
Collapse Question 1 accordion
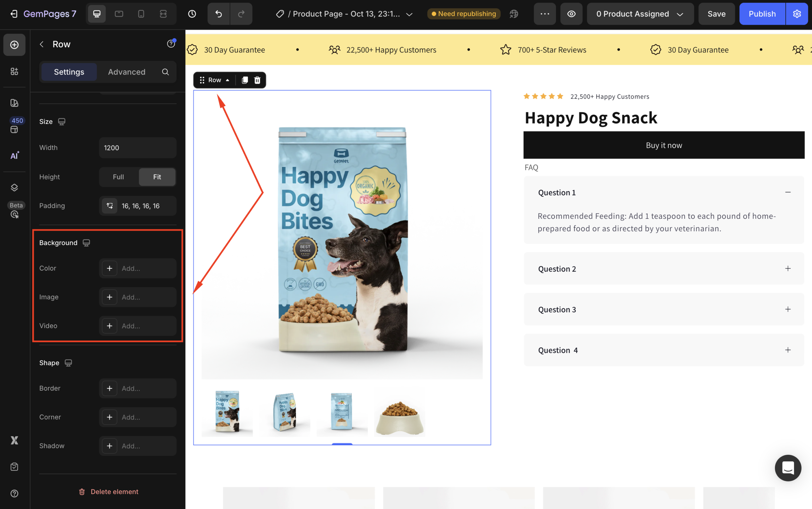coord(788,192)
